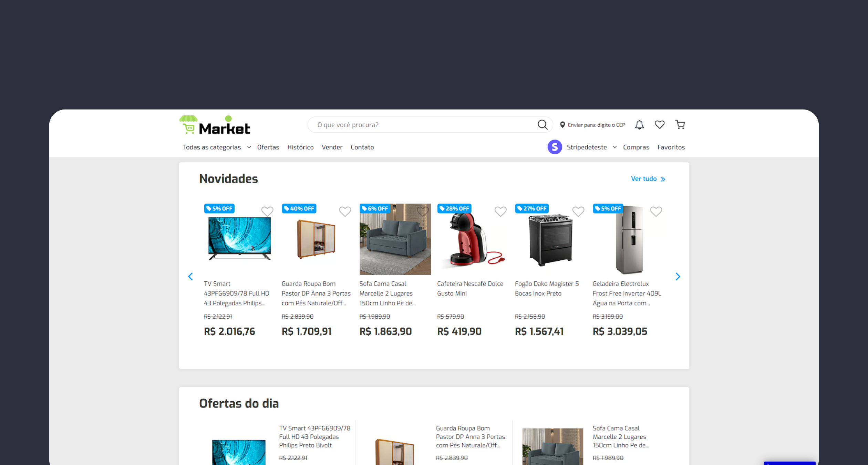This screenshot has width=868, height=465.
Task: Click the location pin to set delivery CEP
Action: click(563, 124)
